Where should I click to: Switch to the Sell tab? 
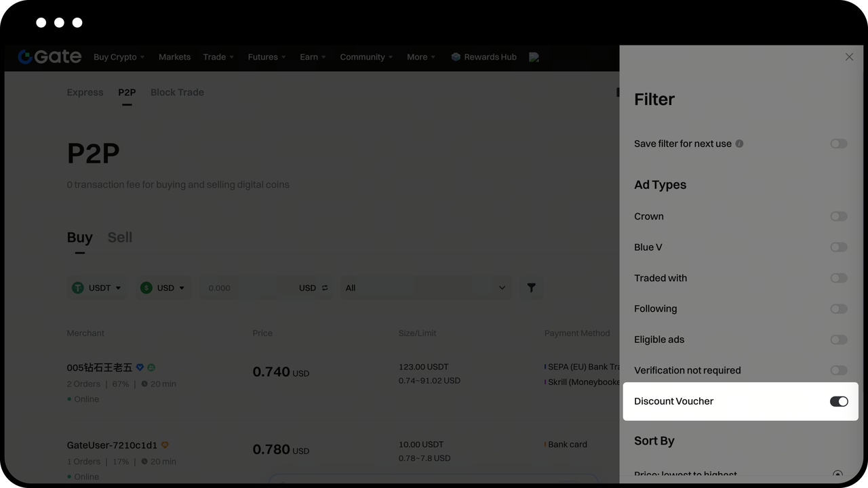[120, 237]
